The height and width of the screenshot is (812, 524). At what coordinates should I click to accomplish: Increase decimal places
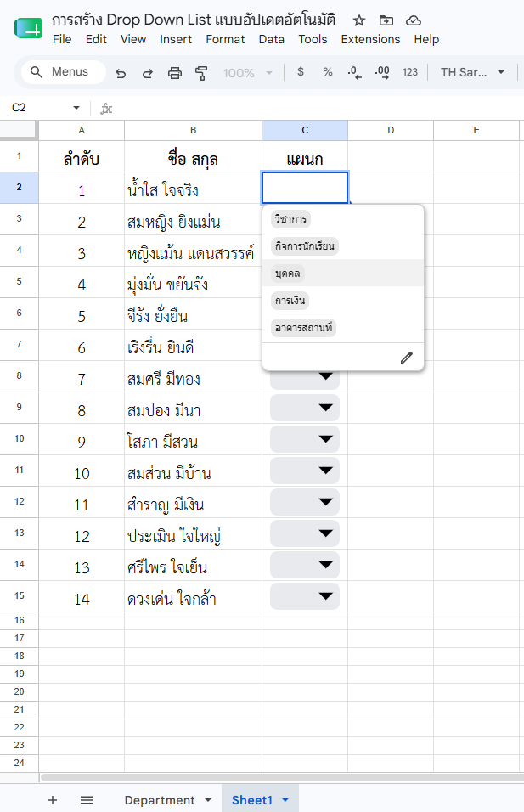pyautogui.click(x=382, y=72)
